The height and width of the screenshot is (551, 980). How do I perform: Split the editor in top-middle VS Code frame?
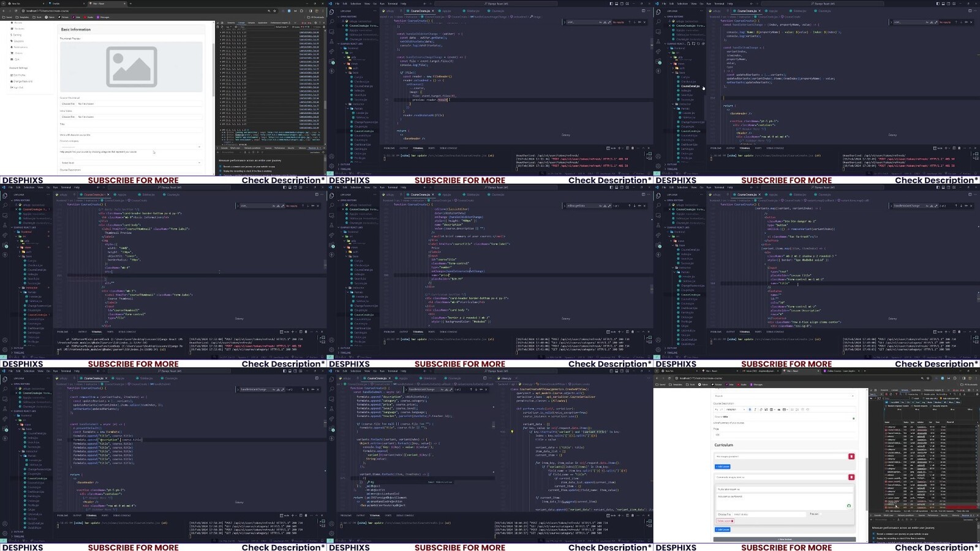[643, 11]
